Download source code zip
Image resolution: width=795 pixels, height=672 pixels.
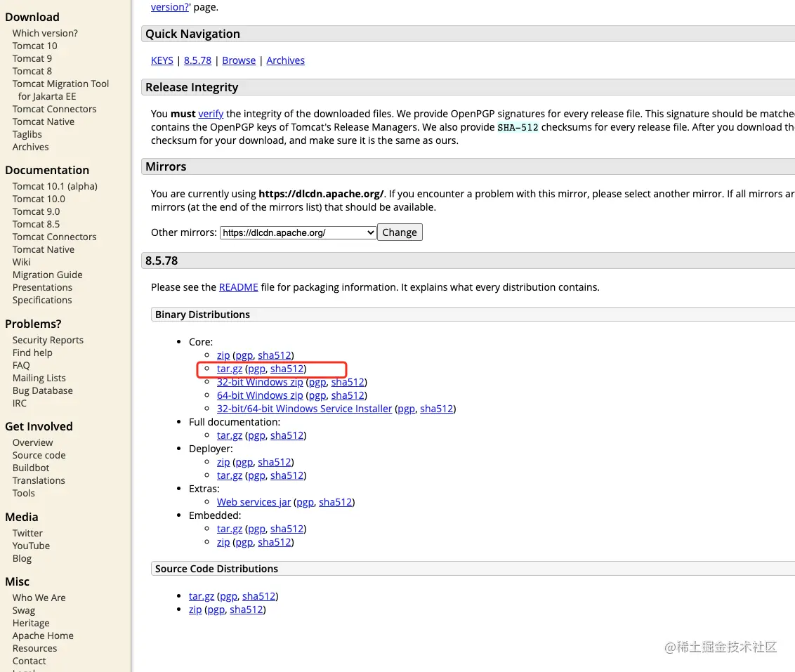(x=195, y=610)
